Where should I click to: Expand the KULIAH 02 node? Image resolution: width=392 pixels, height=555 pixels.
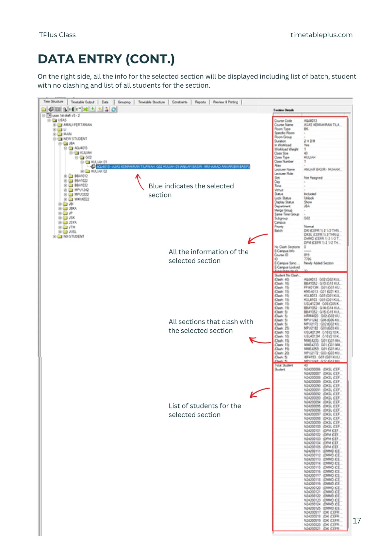pyautogui.click(x=82, y=171)
